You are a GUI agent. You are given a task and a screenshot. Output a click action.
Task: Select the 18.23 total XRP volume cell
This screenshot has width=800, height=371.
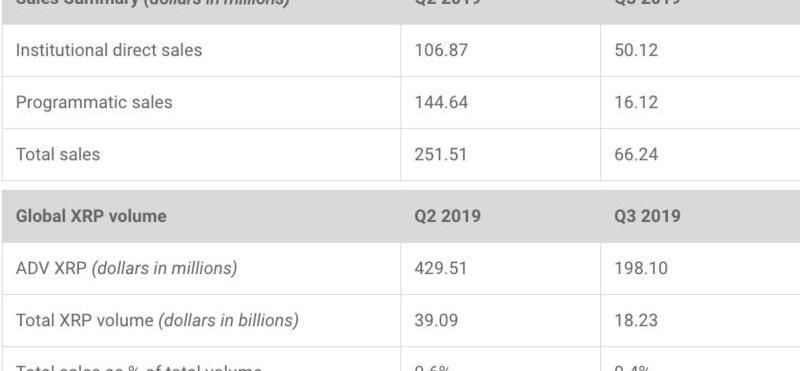click(x=636, y=320)
